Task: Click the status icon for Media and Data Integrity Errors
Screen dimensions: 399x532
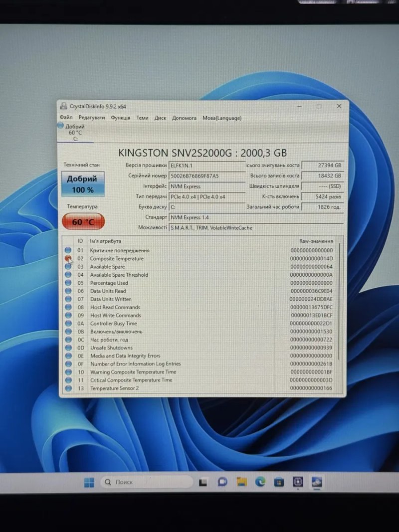Action: [68, 355]
